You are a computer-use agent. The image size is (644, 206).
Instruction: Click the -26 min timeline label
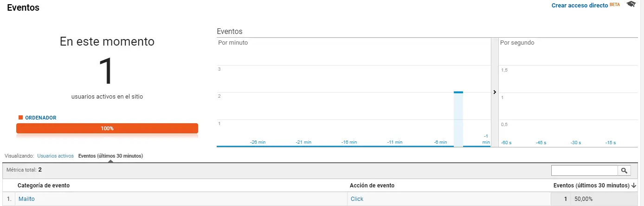tap(258, 142)
